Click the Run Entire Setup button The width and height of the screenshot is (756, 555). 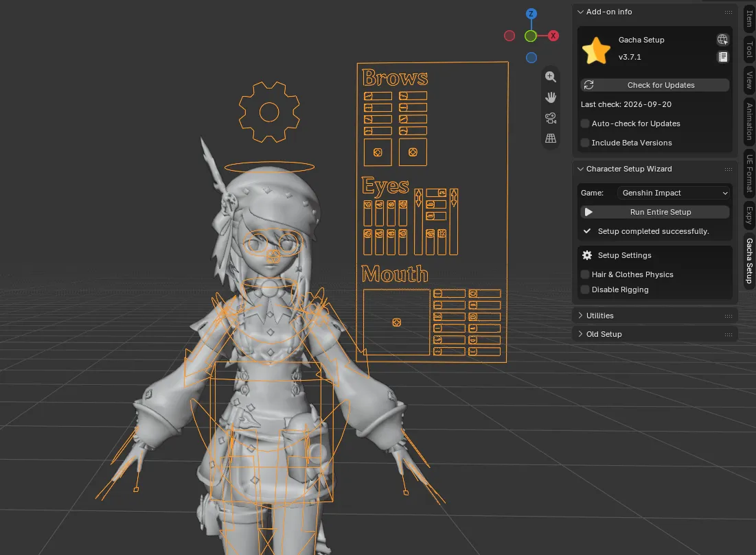(655, 212)
